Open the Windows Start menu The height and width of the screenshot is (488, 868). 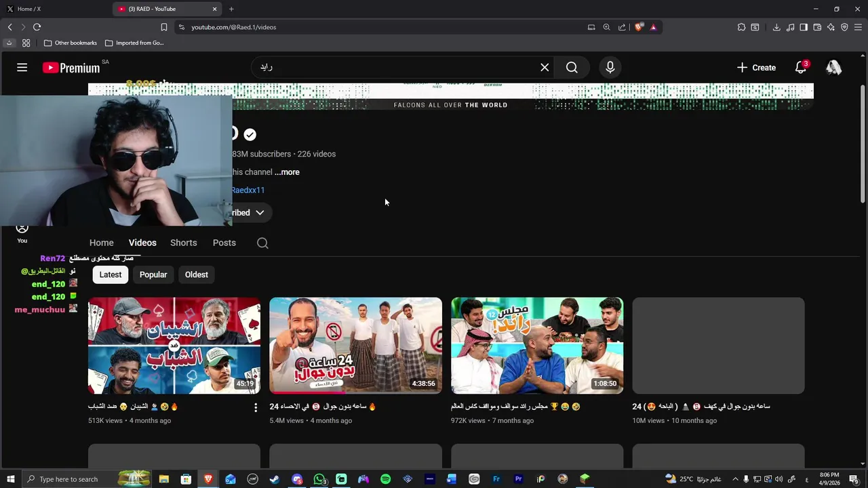click(x=10, y=479)
